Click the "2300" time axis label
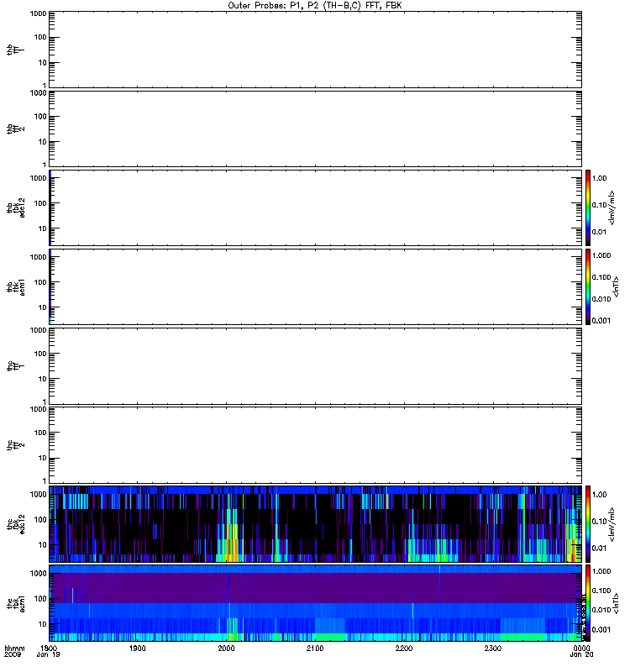The width and height of the screenshot is (630, 672). [x=493, y=648]
